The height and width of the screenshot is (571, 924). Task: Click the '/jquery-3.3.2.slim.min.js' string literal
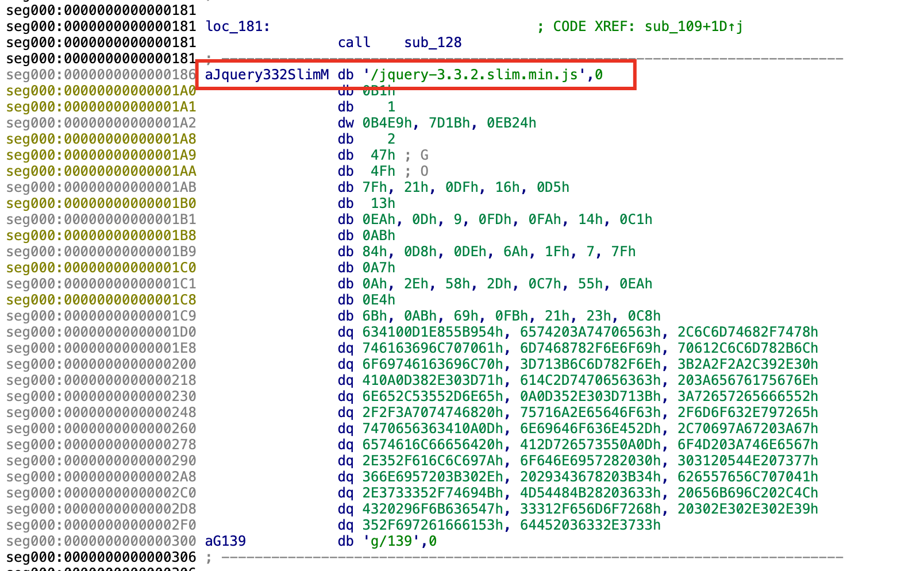tap(474, 75)
